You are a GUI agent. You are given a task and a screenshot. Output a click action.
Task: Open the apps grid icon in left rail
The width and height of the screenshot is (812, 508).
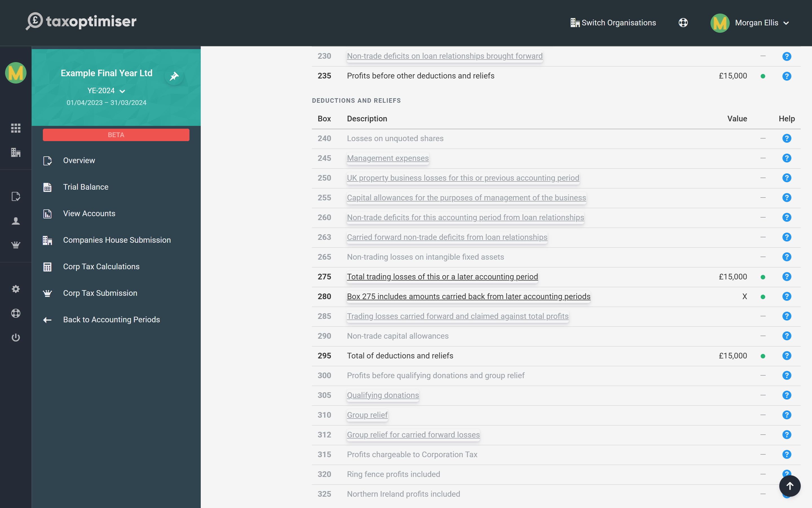pyautogui.click(x=16, y=128)
